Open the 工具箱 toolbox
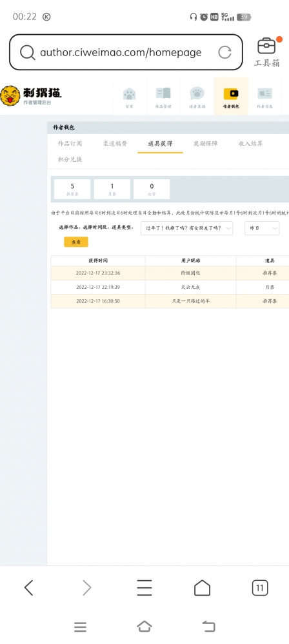289x644 pixels. pos(267,52)
